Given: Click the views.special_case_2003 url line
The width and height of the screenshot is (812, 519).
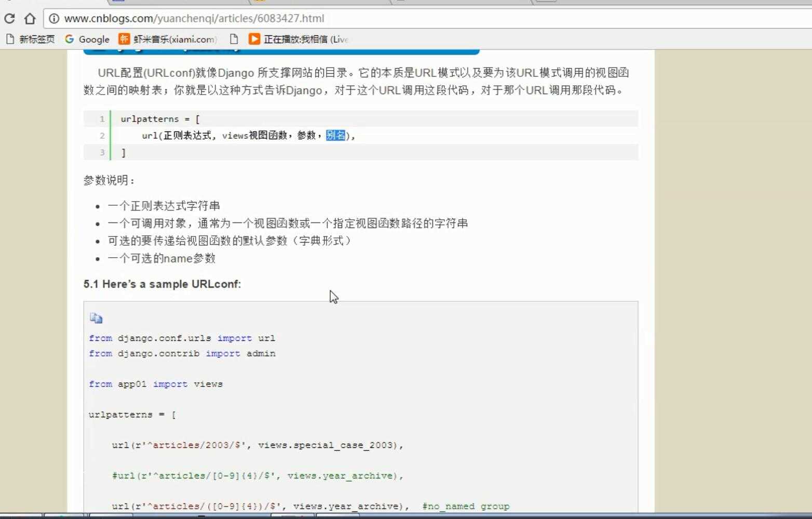Looking at the screenshot, I should click(x=258, y=445).
